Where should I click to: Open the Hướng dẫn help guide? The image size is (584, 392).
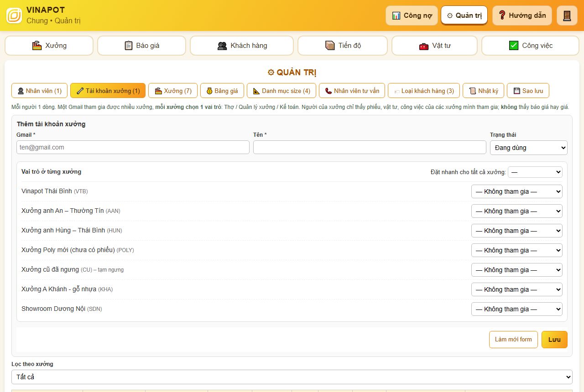522,15
